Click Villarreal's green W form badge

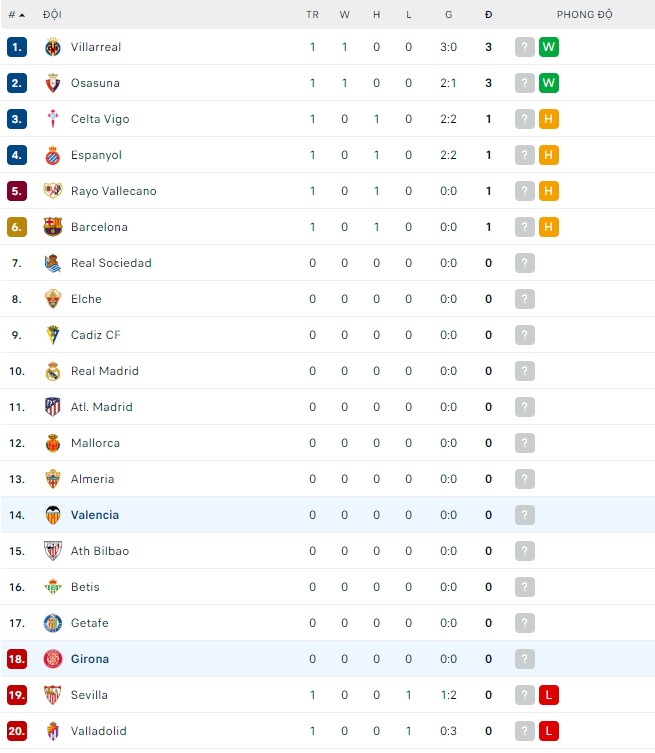pyautogui.click(x=548, y=47)
